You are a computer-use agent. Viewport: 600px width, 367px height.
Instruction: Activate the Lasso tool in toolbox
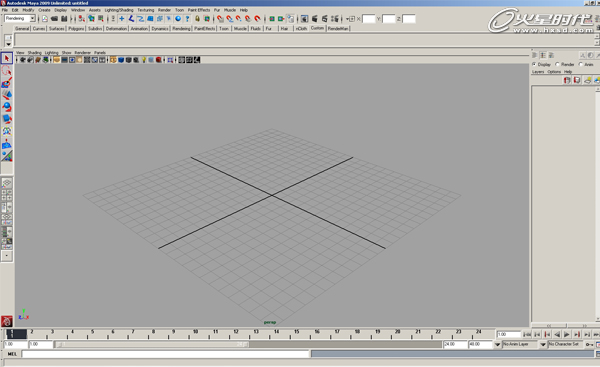[7, 70]
